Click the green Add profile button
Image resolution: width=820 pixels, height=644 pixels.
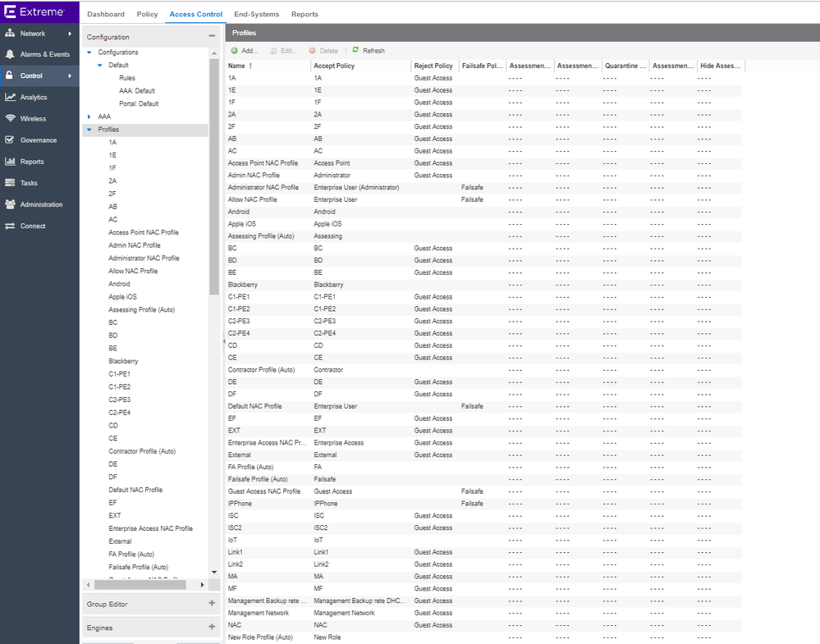(x=245, y=51)
